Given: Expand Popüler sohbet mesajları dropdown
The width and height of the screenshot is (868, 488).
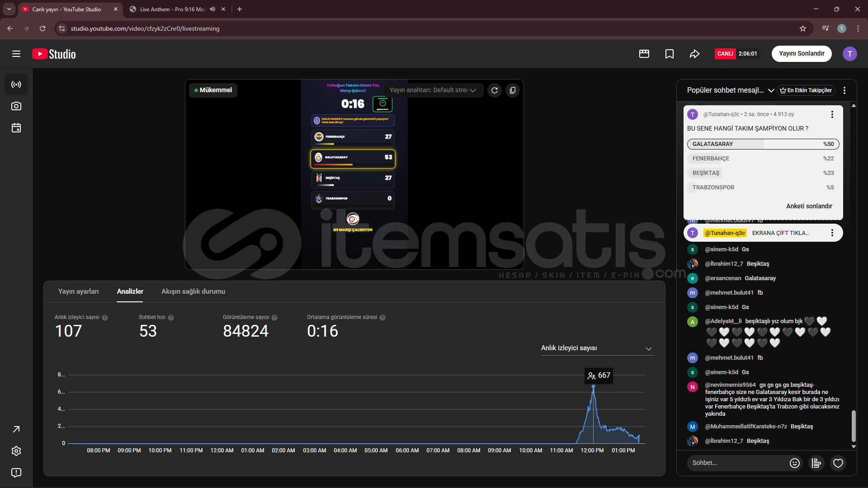Looking at the screenshot, I should 771,90.
